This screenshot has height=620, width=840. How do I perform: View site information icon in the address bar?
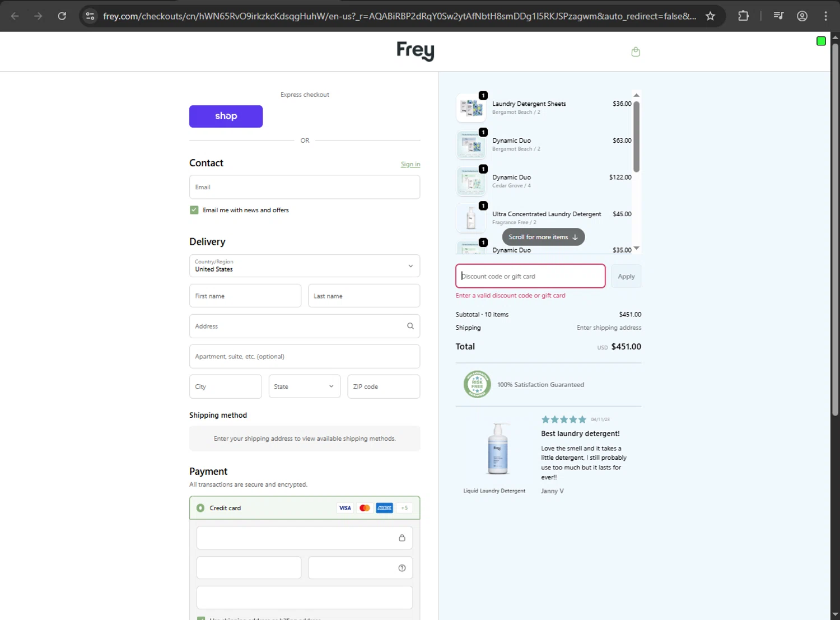[90, 16]
